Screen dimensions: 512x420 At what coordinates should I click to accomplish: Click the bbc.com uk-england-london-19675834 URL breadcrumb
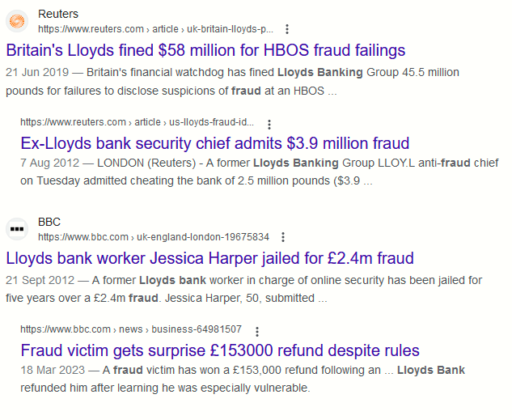(x=154, y=237)
